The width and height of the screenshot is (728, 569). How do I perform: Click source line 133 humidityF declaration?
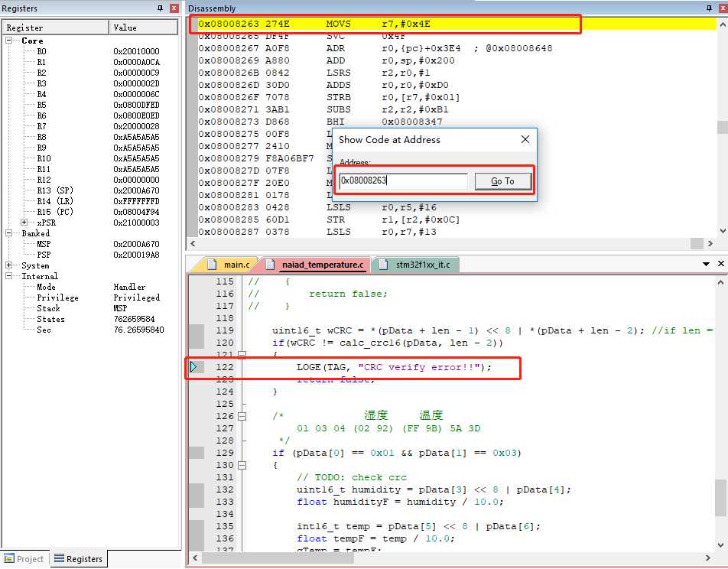pyautogui.click(x=400, y=502)
